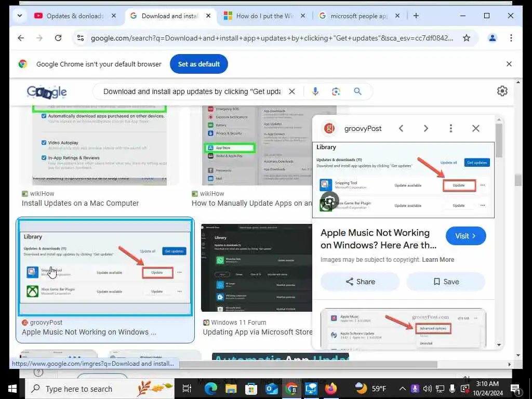Go to previous image in preview panel
This screenshot has width=532, height=399.
click(x=401, y=128)
